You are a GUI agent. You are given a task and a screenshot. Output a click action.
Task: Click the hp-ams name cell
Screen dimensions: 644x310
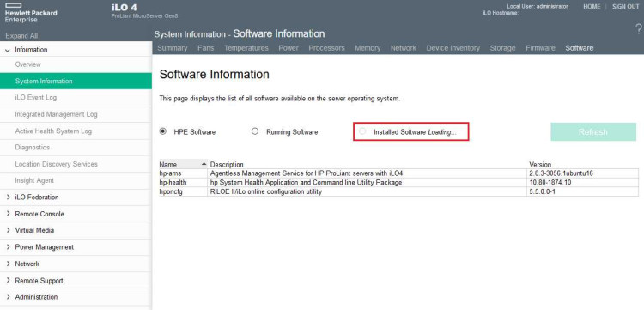click(x=183, y=173)
